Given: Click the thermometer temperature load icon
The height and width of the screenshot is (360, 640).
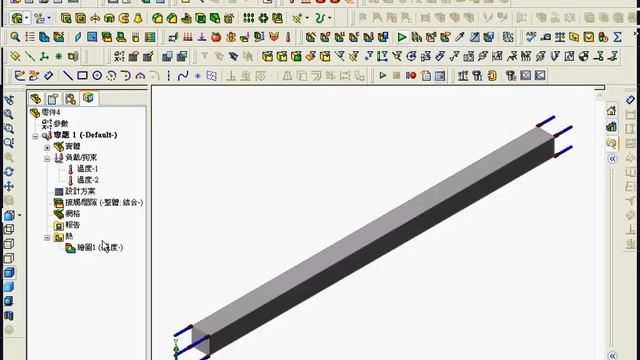Looking at the screenshot, I should pyautogui.click(x=288, y=38).
